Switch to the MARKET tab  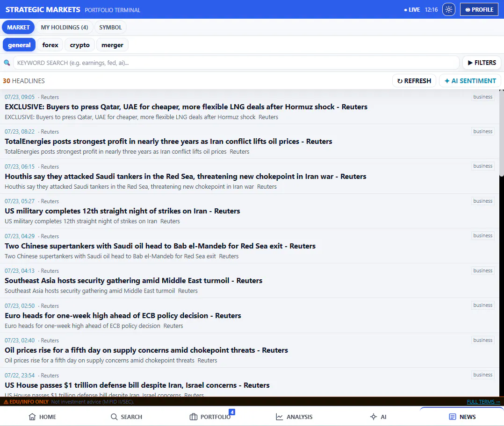point(18,27)
